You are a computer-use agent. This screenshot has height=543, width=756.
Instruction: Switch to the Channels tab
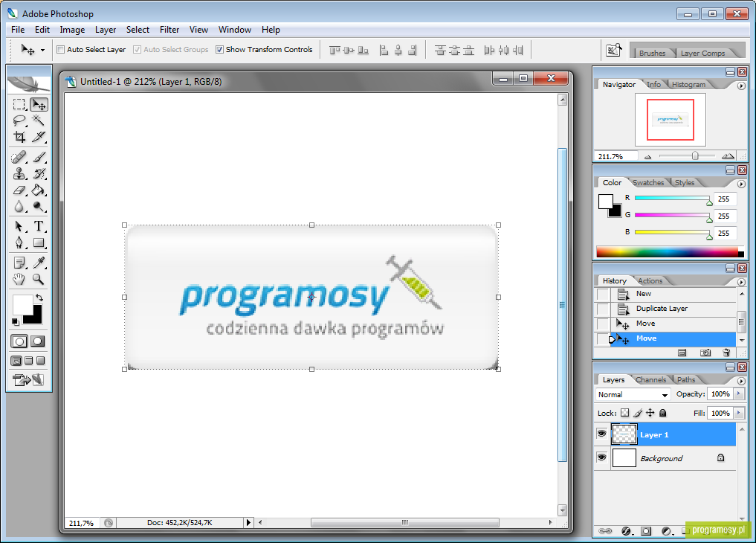click(651, 380)
